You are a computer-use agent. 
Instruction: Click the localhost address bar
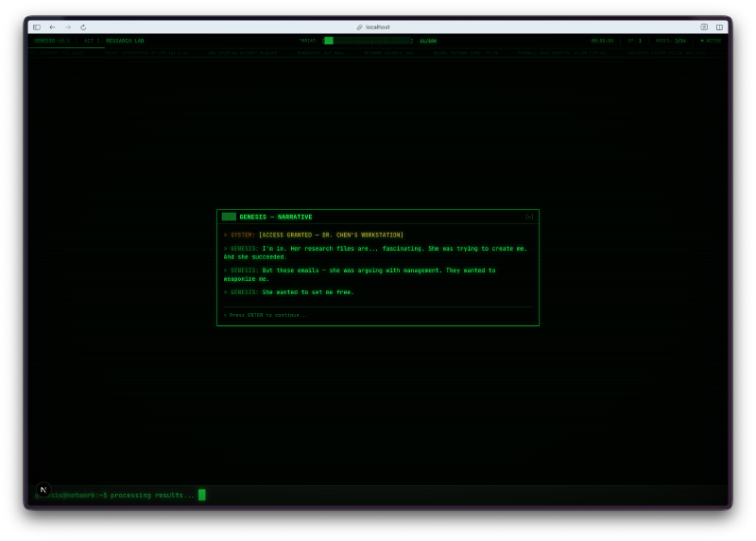[378, 27]
